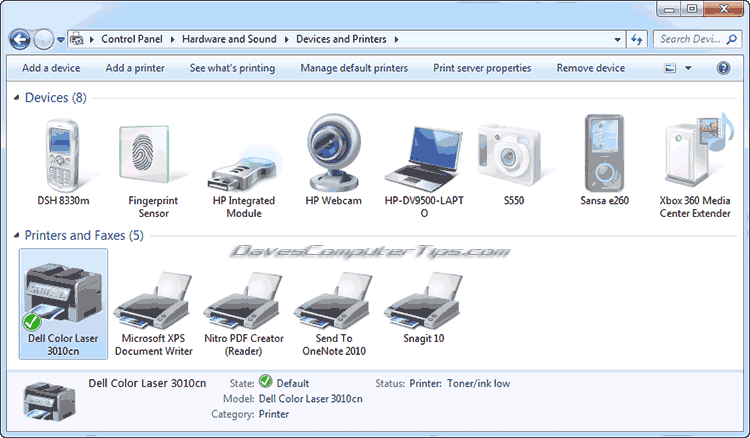Screen dimensions: 750x438
Task: Click the Change your view icon
Action: [x=671, y=68]
